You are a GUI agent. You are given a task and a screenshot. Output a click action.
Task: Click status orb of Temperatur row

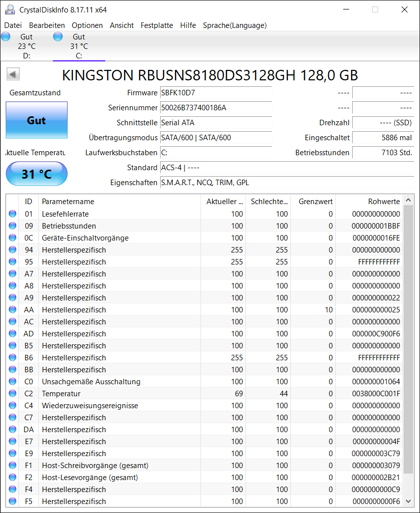(x=12, y=393)
